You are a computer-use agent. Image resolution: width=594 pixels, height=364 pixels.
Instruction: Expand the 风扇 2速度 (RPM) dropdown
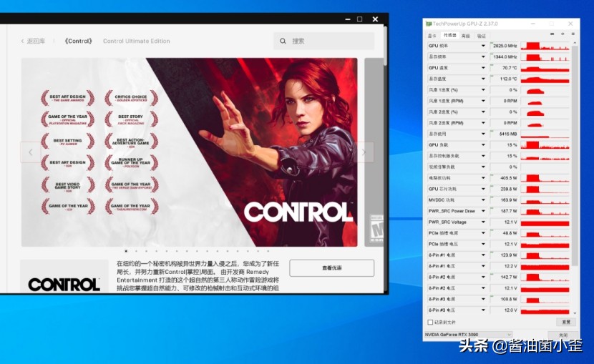pyautogui.click(x=483, y=123)
